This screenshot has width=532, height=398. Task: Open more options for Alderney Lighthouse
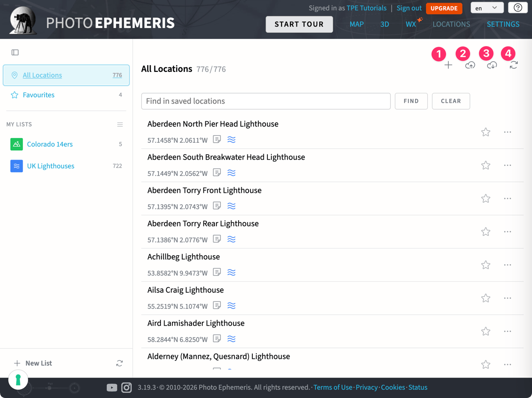click(508, 365)
